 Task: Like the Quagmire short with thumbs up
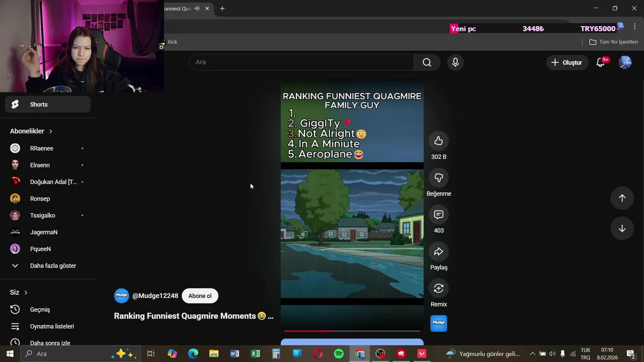[439, 141]
